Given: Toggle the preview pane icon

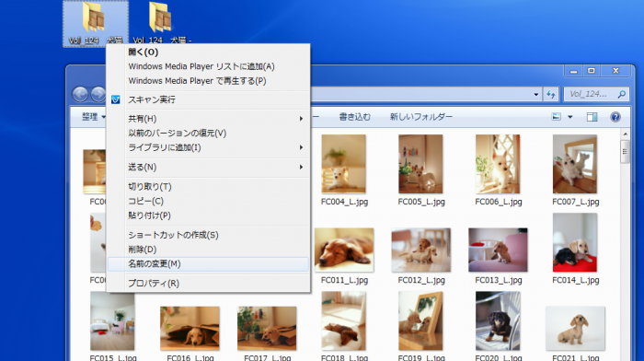Looking at the screenshot, I should pos(592,117).
